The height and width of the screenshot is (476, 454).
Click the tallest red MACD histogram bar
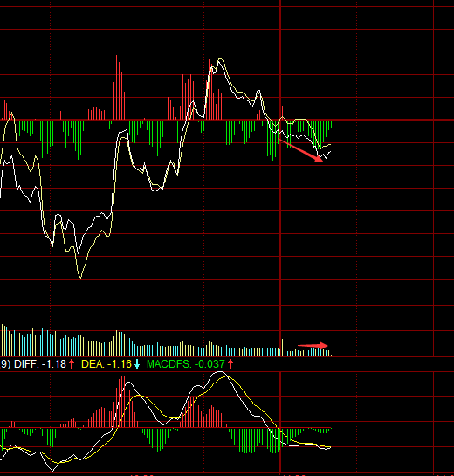click(x=122, y=401)
